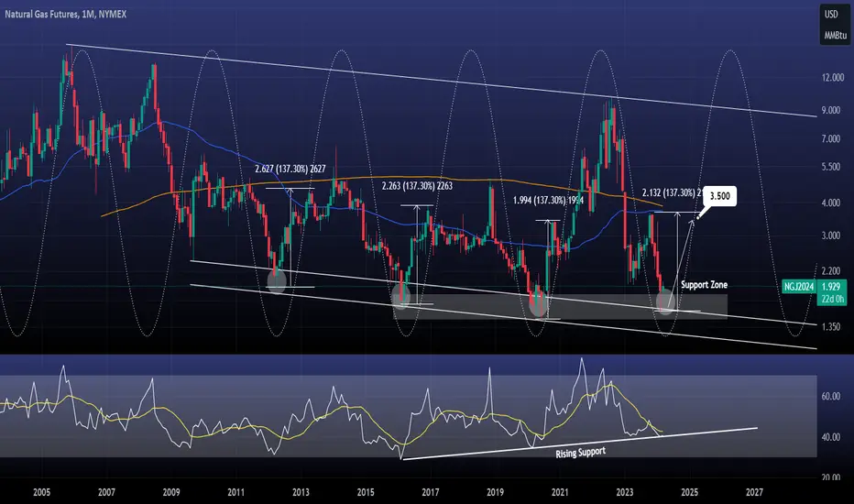The width and height of the screenshot is (854, 504).
Task: Click the 2009 time axis label
Action: (x=171, y=493)
